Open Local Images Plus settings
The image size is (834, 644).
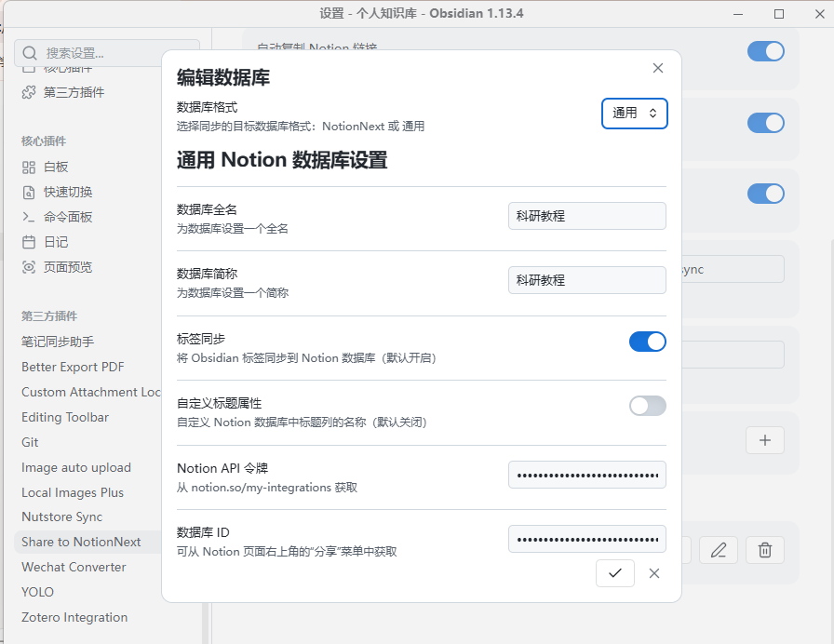pyautogui.click(x=73, y=492)
